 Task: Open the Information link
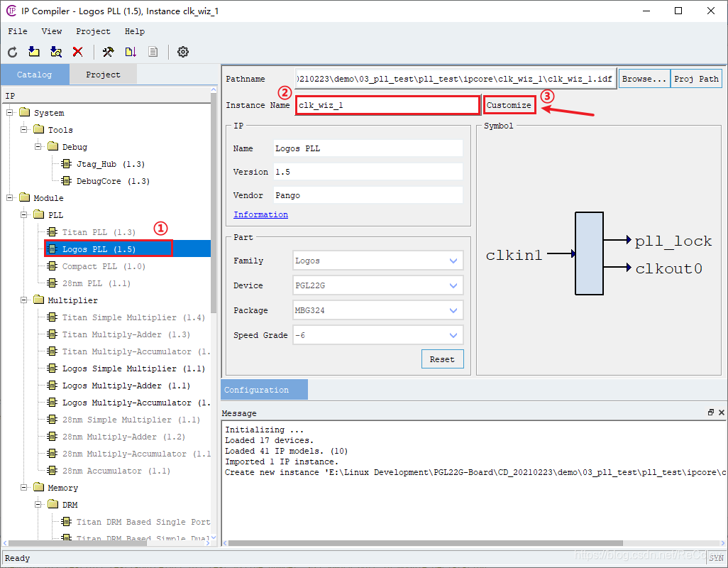(260, 214)
